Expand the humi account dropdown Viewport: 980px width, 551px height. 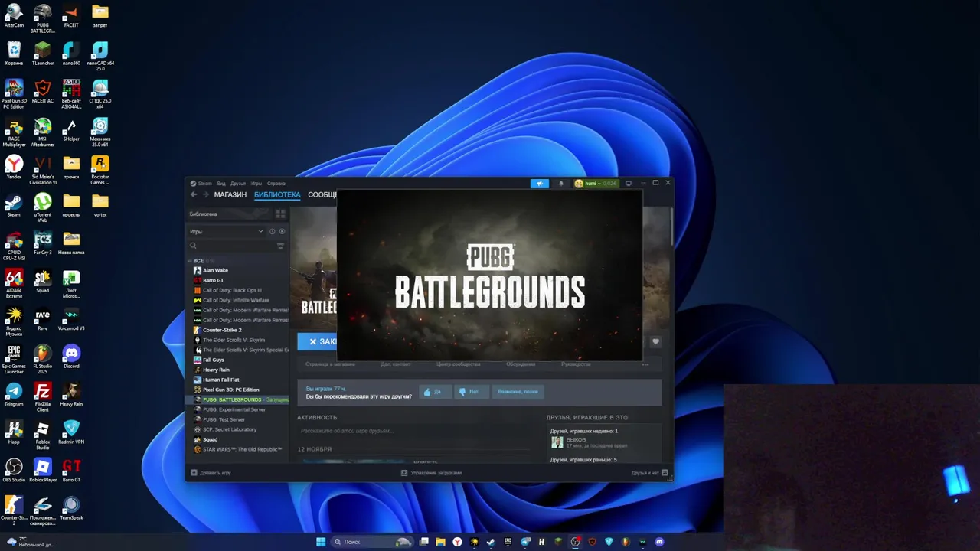pyautogui.click(x=596, y=184)
